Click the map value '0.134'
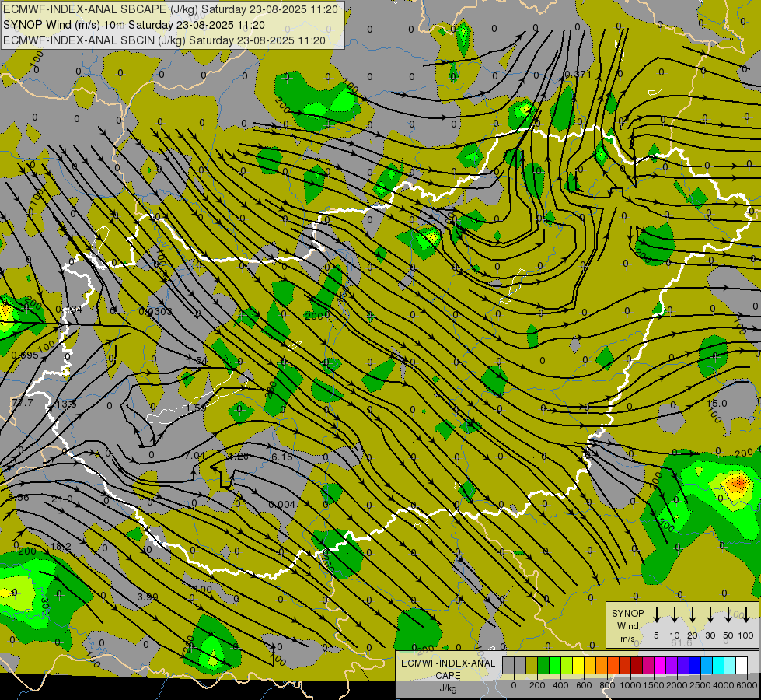 (69, 309)
